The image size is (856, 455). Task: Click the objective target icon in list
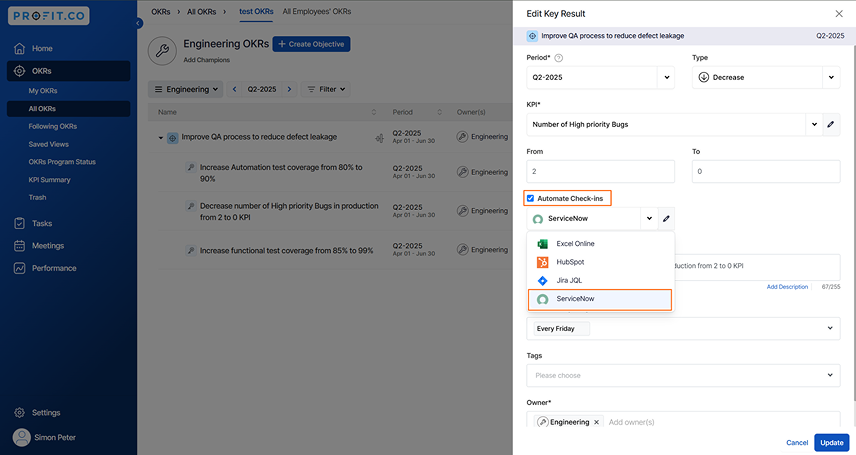pyautogui.click(x=173, y=138)
